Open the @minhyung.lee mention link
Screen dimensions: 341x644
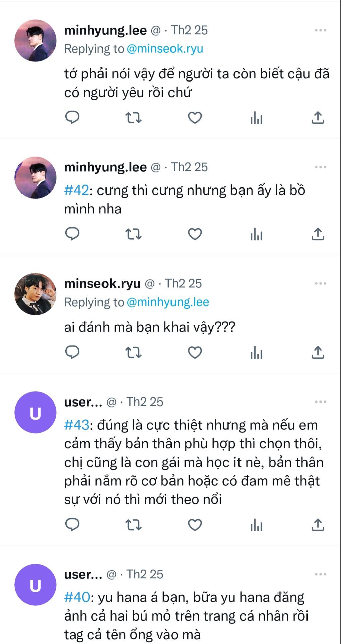point(168,302)
